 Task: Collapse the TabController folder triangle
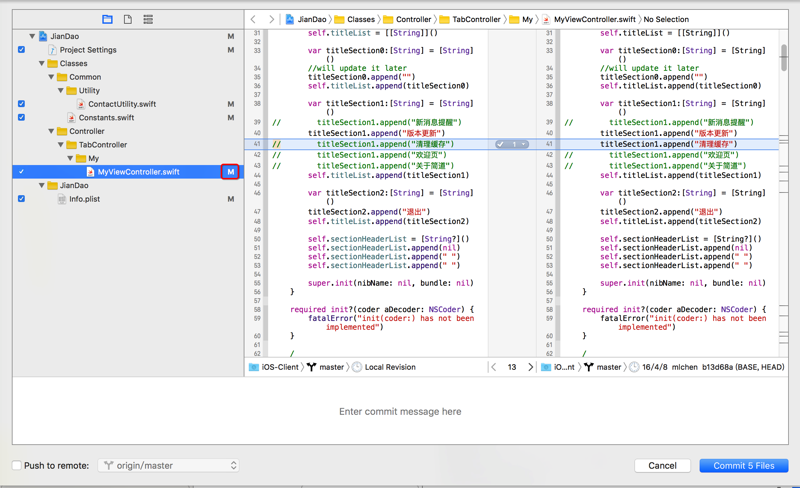(x=60, y=145)
